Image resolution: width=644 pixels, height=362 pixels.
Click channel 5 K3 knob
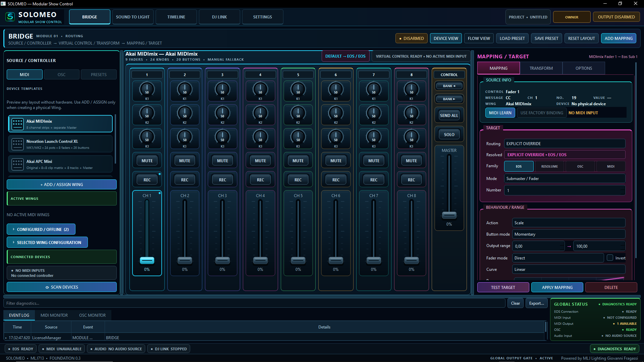click(298, 137)
